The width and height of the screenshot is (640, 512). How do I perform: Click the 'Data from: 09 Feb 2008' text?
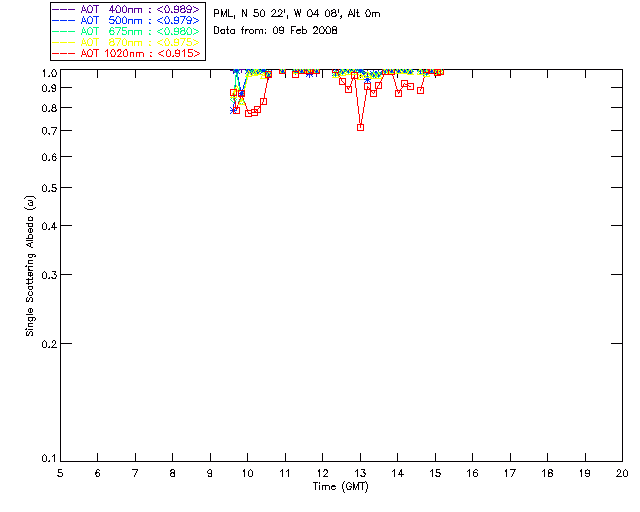pyautogui.click(x=275, y=31)
